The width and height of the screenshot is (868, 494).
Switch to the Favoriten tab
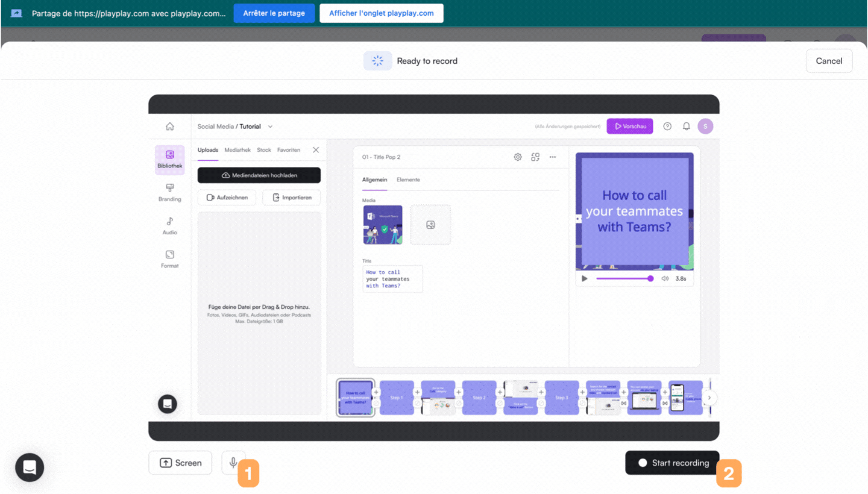pos(289,150)
